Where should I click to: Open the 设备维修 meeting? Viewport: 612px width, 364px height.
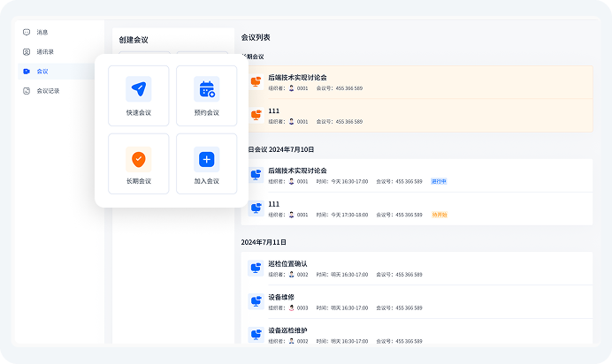417,302
